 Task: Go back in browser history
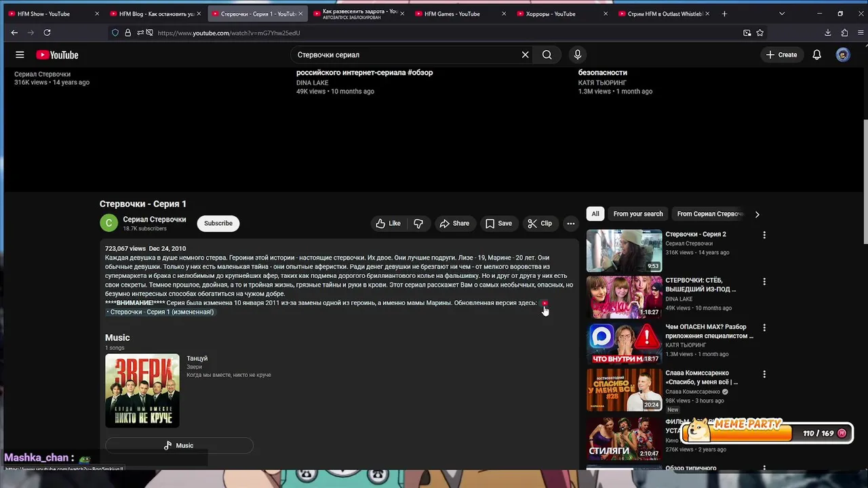tap(14, 33)
